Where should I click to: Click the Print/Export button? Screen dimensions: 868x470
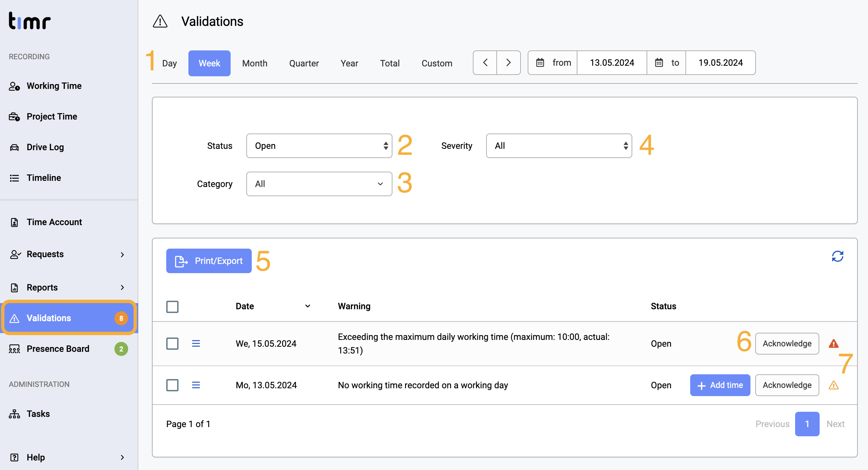[x=209, y=261]
